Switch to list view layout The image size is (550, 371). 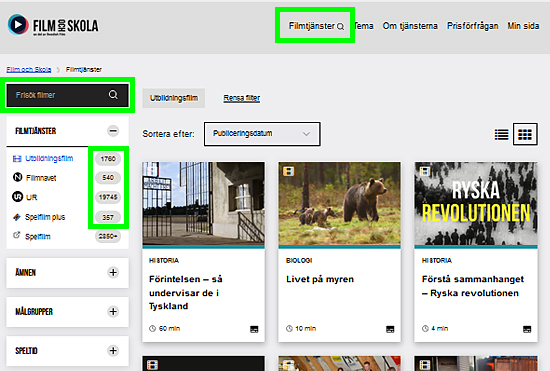coord(501,134)
